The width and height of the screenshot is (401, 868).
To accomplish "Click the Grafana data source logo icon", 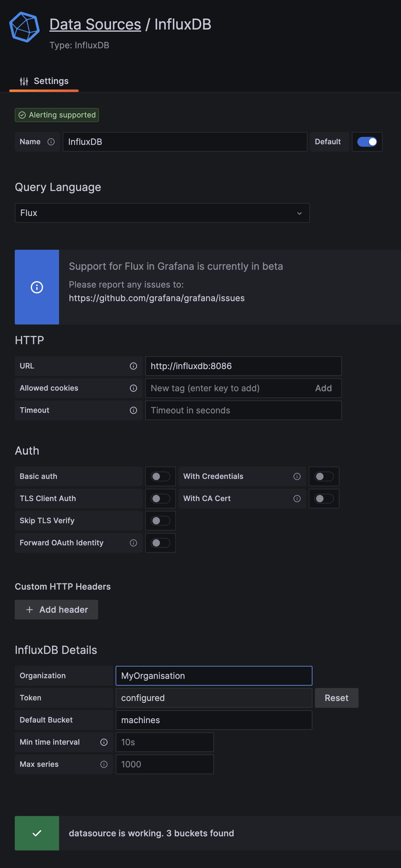I will [24, 27].
